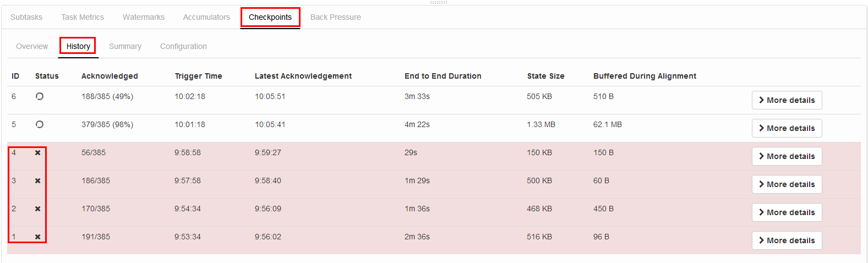Click failed status icon for checkpoint 2

click(x=38, y=209)
